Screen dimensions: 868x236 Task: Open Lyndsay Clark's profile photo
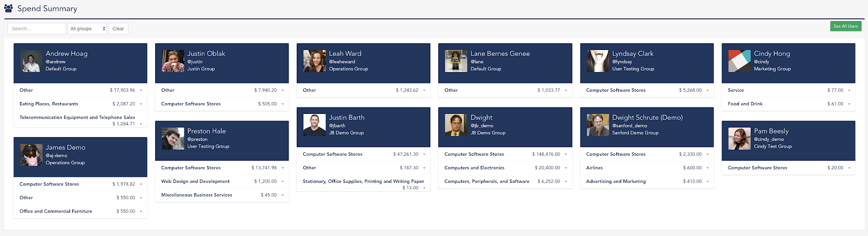[598, 61]
